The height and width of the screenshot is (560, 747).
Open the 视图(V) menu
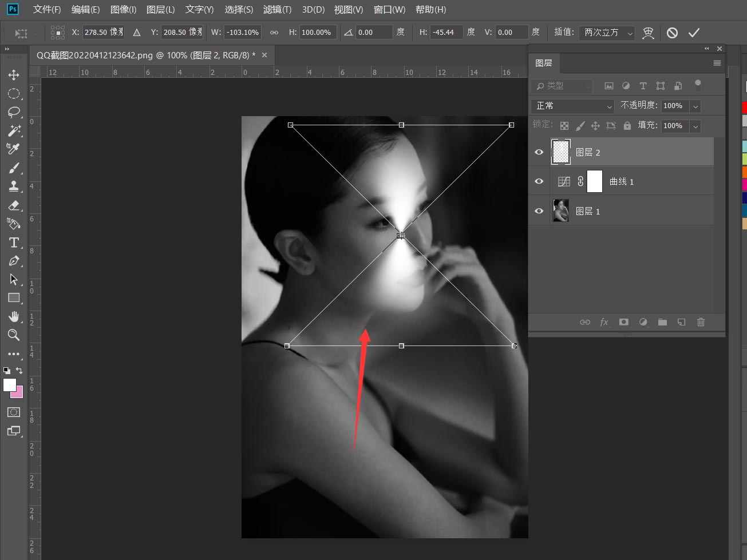pyautogui.click(x=349, y=10)
